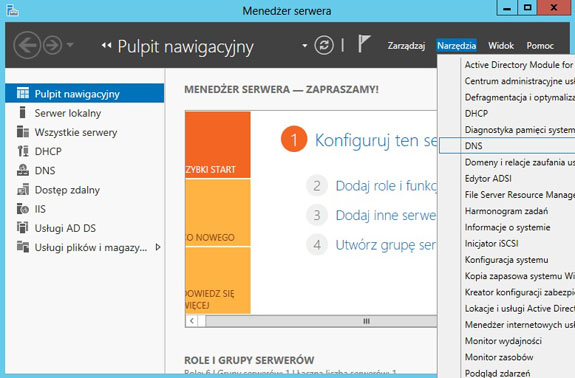Viewport: 575px width, 378px height.
Task: Click Dodaj role i funkcje link
Action: [x=387, y=186]
